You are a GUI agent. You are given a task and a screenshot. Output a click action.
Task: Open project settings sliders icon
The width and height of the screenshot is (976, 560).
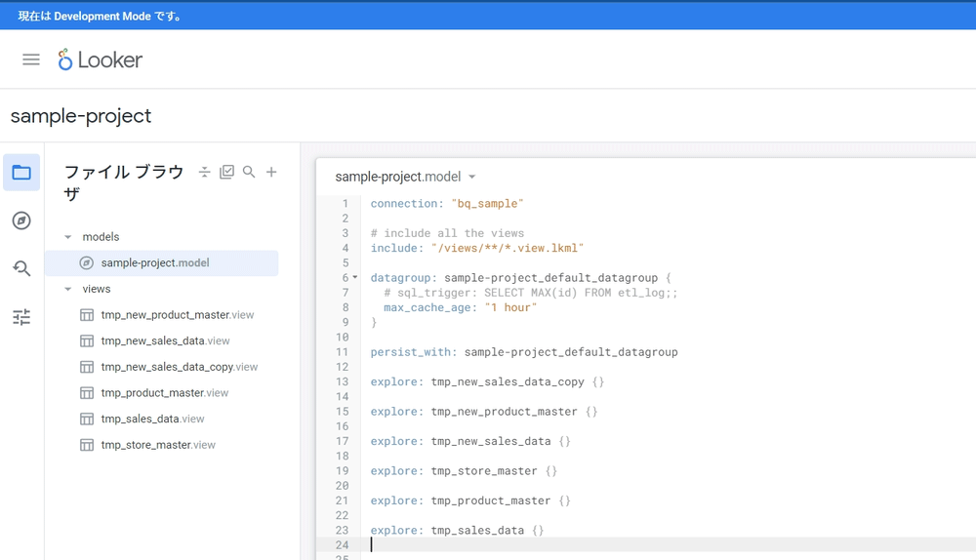point(21,317)
